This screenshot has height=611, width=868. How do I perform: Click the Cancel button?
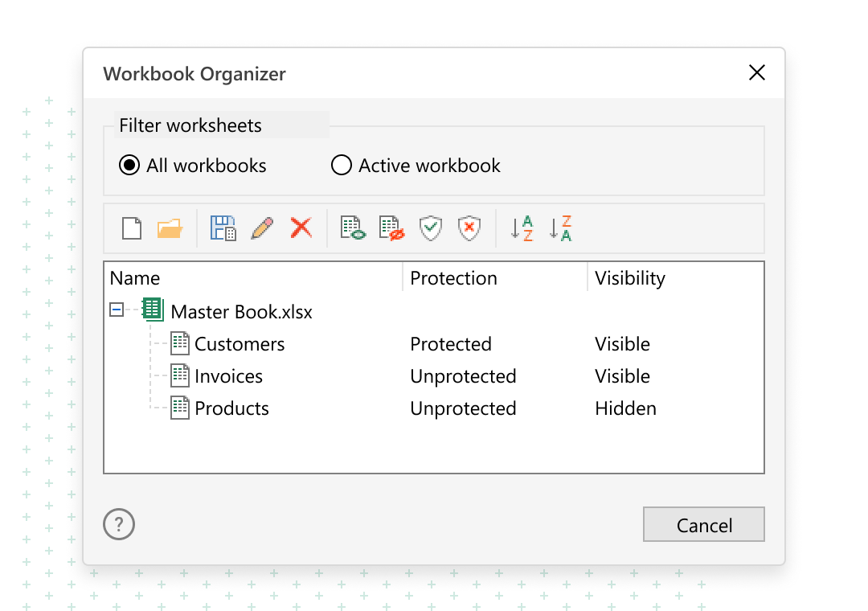703,524
